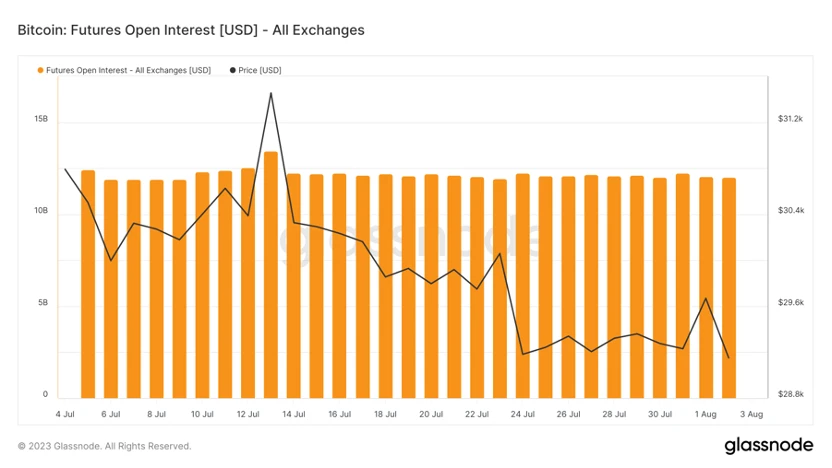Click the black Price legend dot
The width and height of the screenshot is (832, 468).
pos(233,71)
